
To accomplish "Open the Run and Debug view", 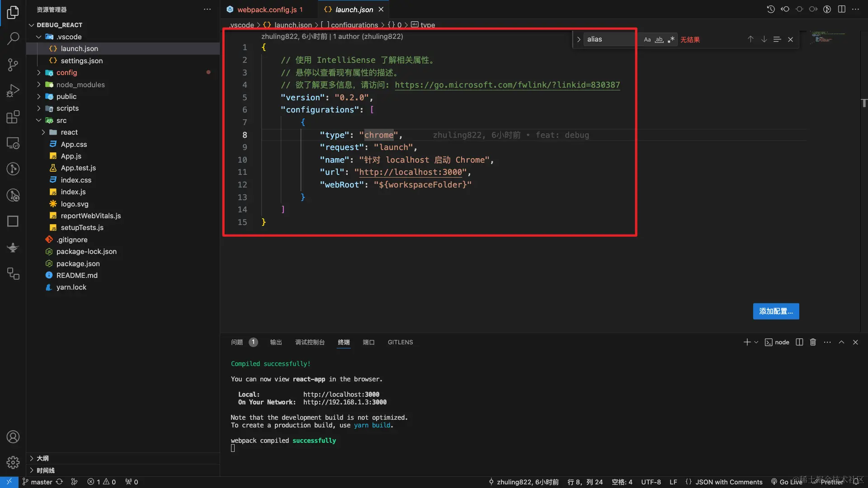I will click(13, 91).
